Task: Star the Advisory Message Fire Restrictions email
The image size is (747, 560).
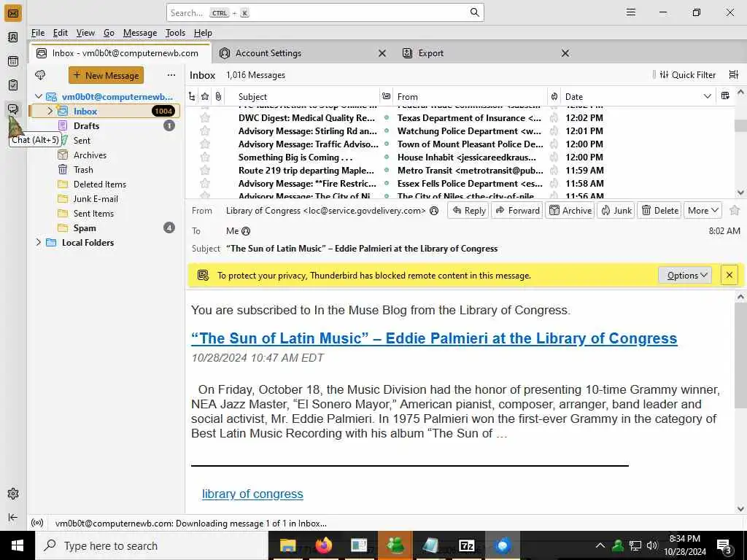Action: (x=205, y=183)
